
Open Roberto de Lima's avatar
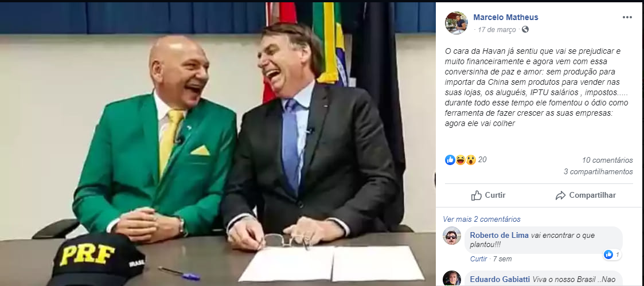tap(452, 236)
